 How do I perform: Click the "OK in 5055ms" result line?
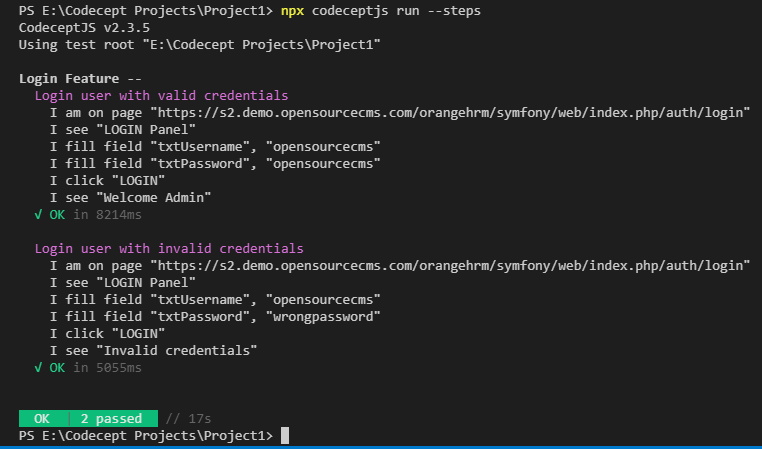coord(88,368)
